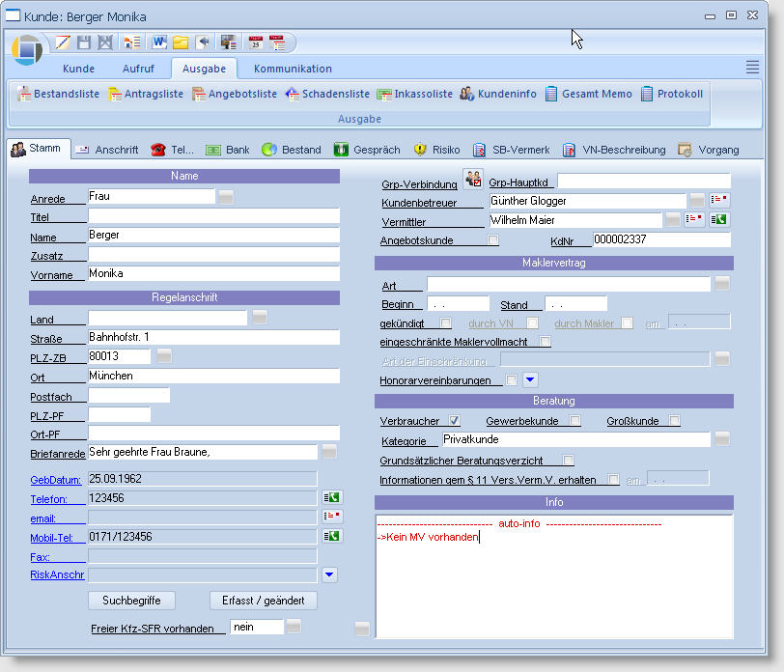Click into the Straße input field

pos(213,338)
